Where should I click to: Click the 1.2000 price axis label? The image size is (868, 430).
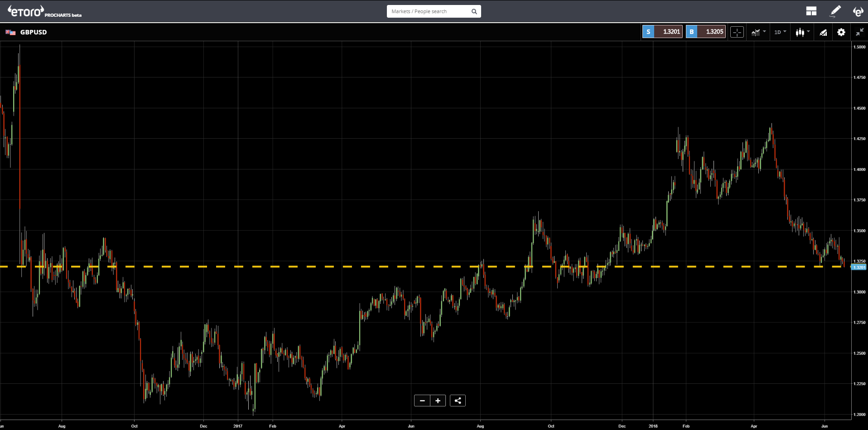859,414
